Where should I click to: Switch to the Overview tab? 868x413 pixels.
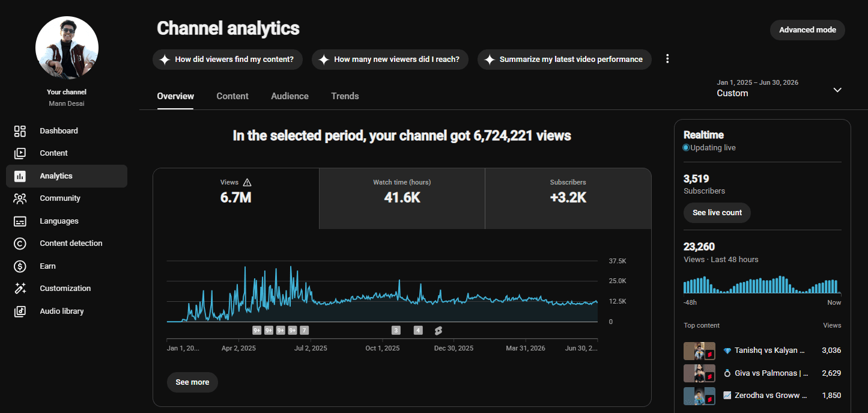tap(175, 96)
